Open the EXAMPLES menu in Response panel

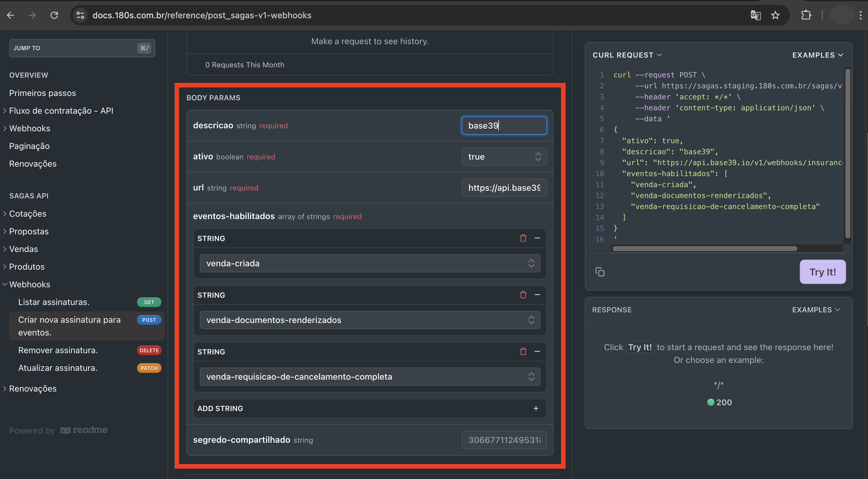pyautogui.click(x=816, y=310)
